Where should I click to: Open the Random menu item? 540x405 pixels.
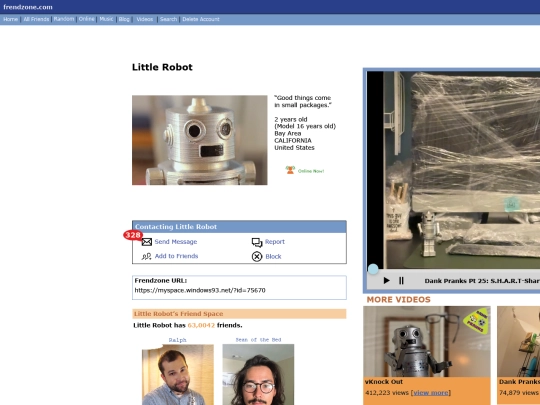[64, 19]
